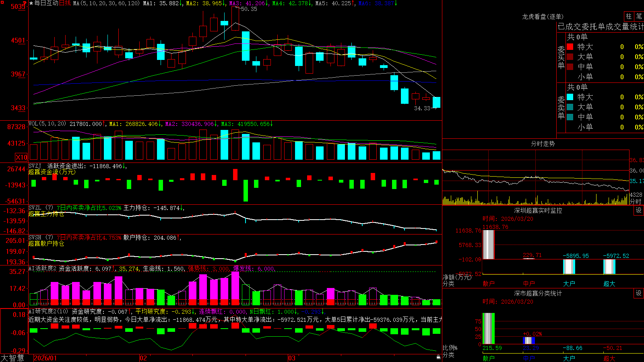Click dark red 中单 buy order swatch

point(570,67)
